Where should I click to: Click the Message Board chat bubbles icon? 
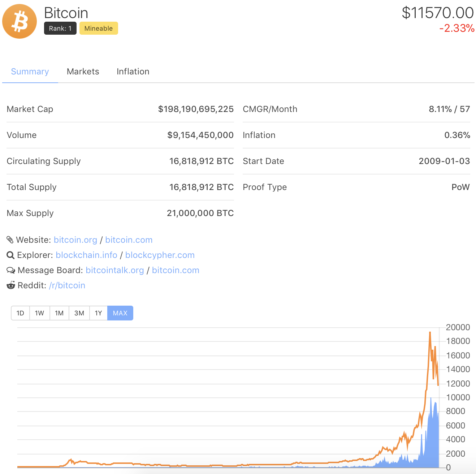pyautogui.click(x=11, y=270)
